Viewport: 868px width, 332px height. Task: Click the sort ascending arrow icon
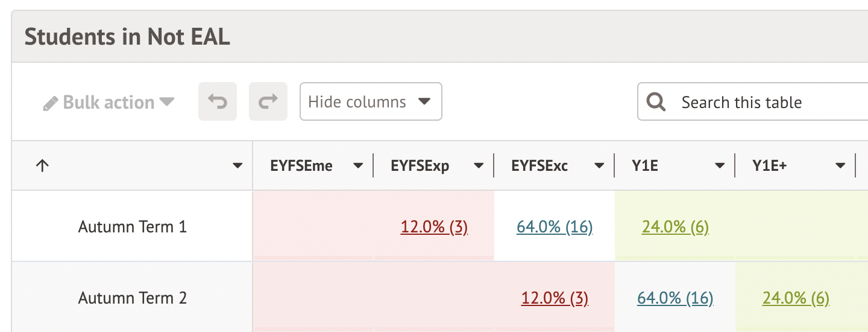pos(42,166)
